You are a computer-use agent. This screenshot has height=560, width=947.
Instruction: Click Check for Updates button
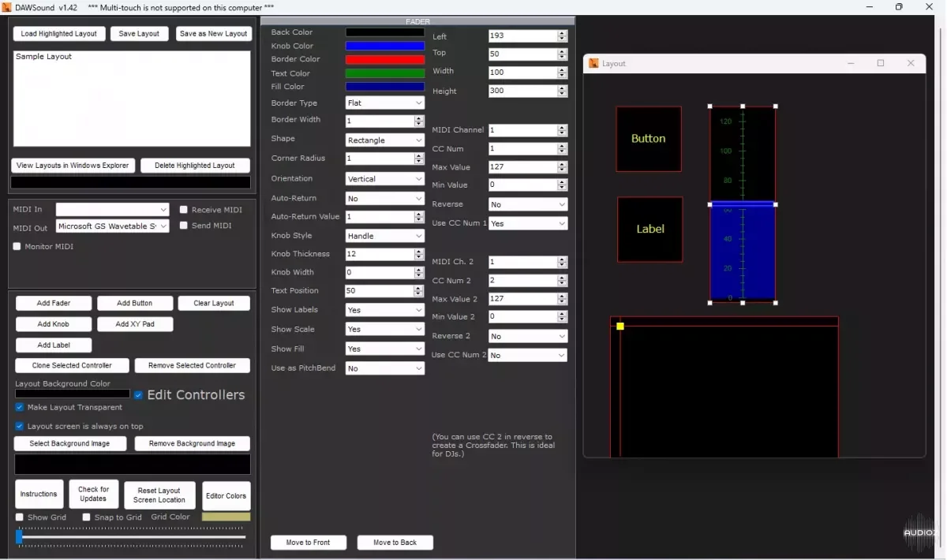[94, 495]
